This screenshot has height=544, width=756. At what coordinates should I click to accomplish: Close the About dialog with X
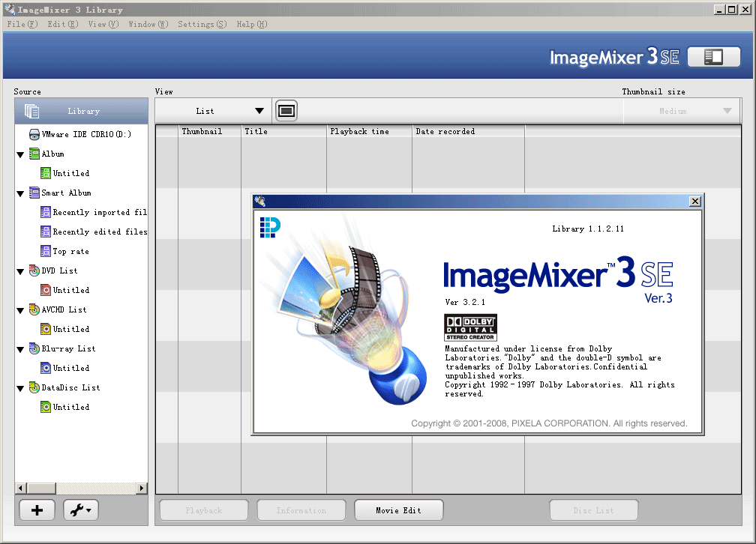[694, 202]
